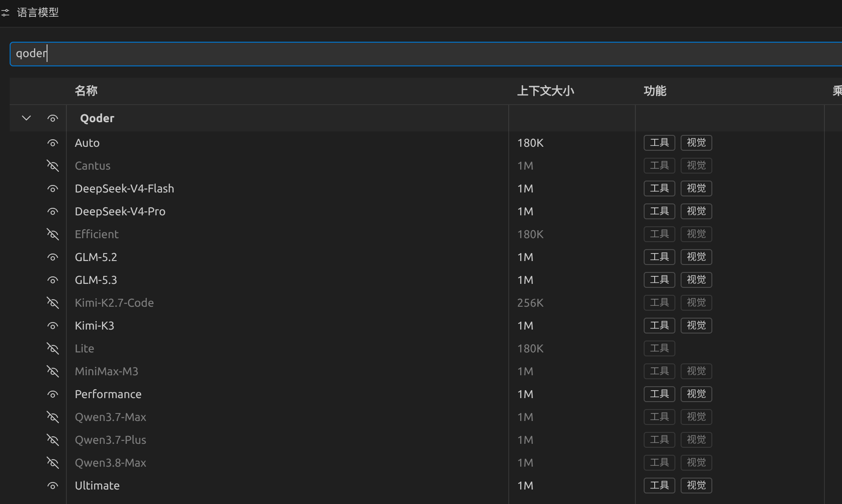Image resolution: width=842 pixels, height=504 pixels.
Task: Select the DeepSeek-V4-Flash model name
Action: [124, 189]
